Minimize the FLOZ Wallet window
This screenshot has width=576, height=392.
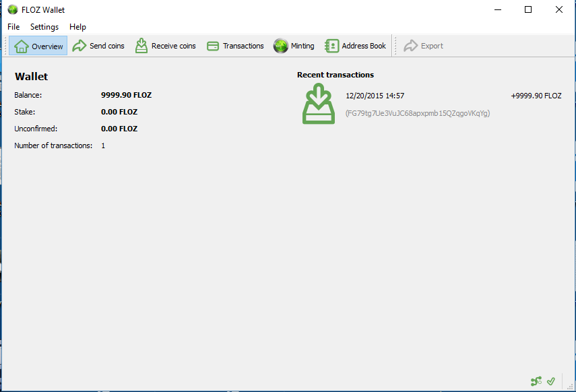coord(498,9)
